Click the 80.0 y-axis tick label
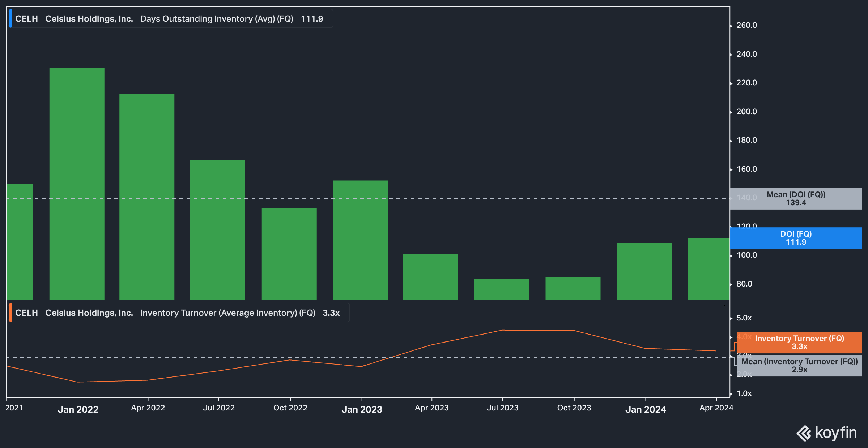Screen dimensions: 868x448 pos(744,284)
